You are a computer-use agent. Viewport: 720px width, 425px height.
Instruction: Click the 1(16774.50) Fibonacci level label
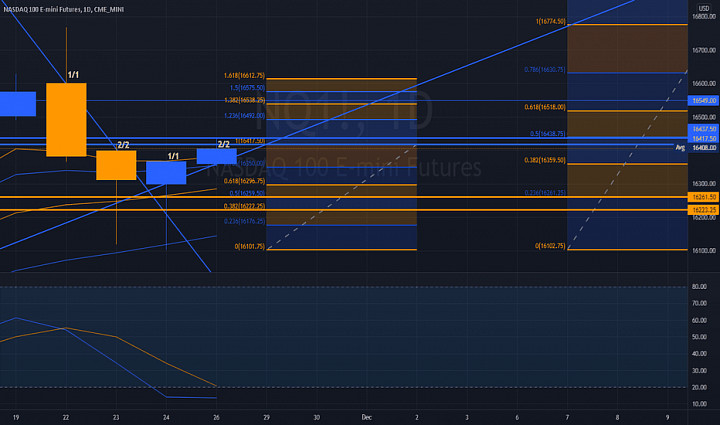tap(551, 22)
